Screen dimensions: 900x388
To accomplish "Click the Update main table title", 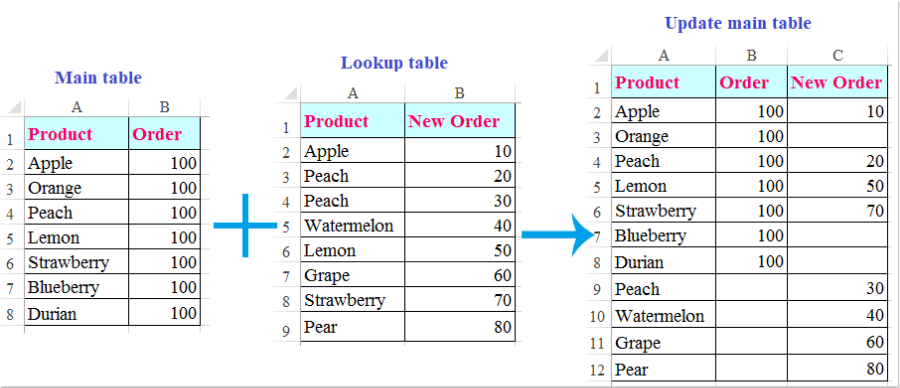I will (738, 24).
